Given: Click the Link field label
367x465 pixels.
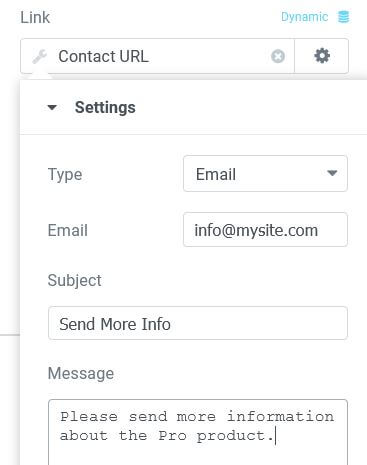Looking at the screenshot, I should [35, 17].
